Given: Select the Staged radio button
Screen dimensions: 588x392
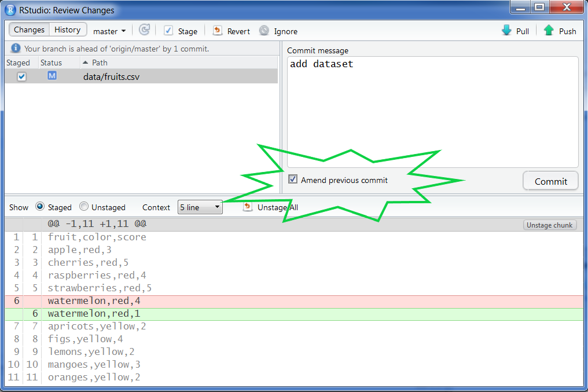Looking at the screenshot, I should point(40,207).
